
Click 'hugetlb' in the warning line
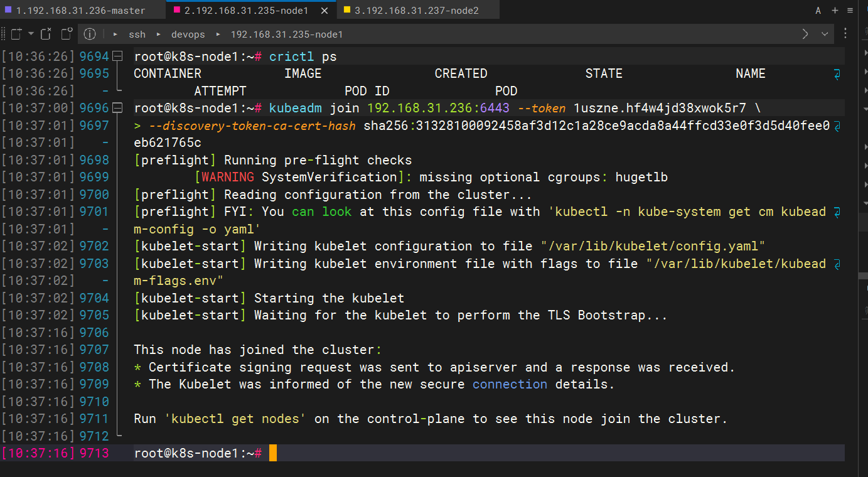[641, 177]
